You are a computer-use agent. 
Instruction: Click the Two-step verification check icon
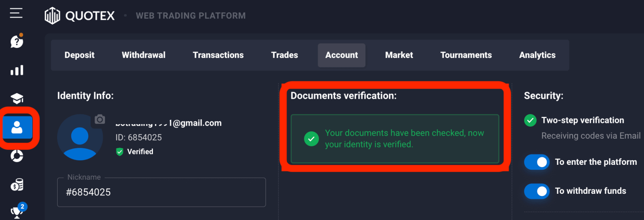pos(530,120)
